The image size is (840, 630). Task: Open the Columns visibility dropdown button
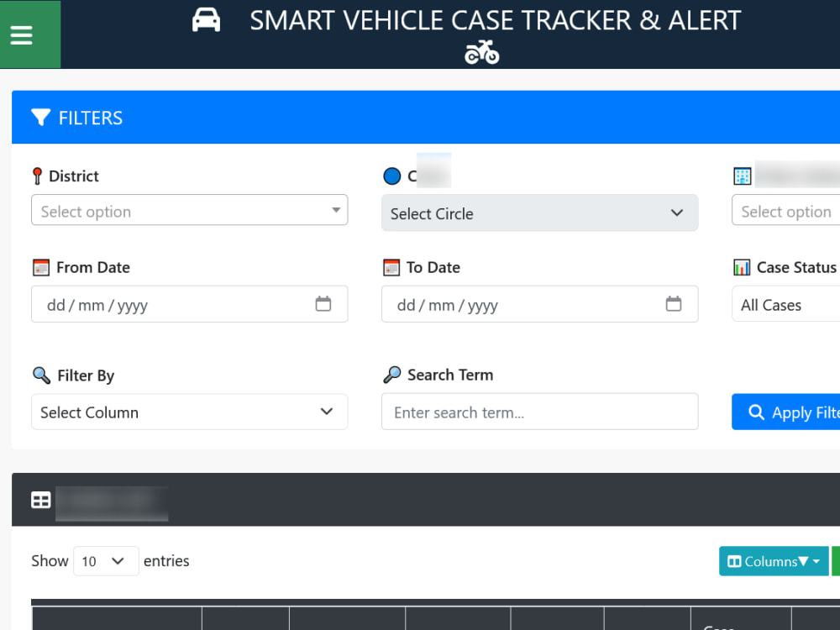coord(774,561)
